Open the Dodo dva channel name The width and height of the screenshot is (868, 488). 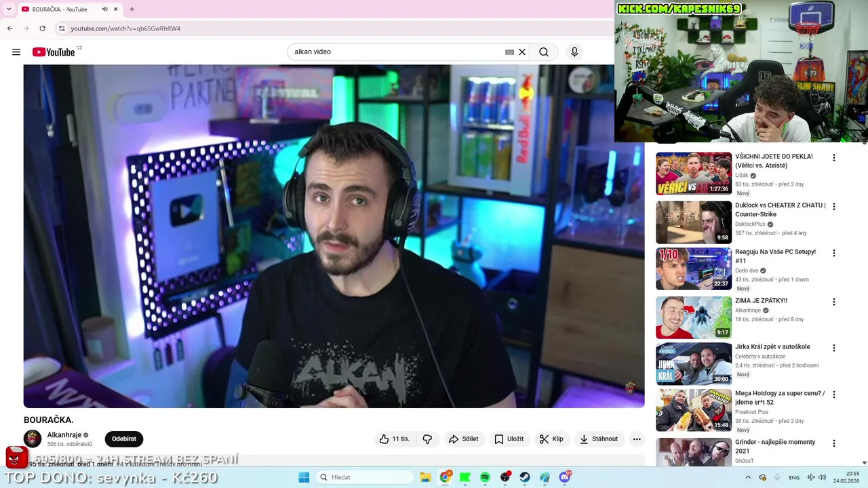pyautogui.click(x=747, y=270)
